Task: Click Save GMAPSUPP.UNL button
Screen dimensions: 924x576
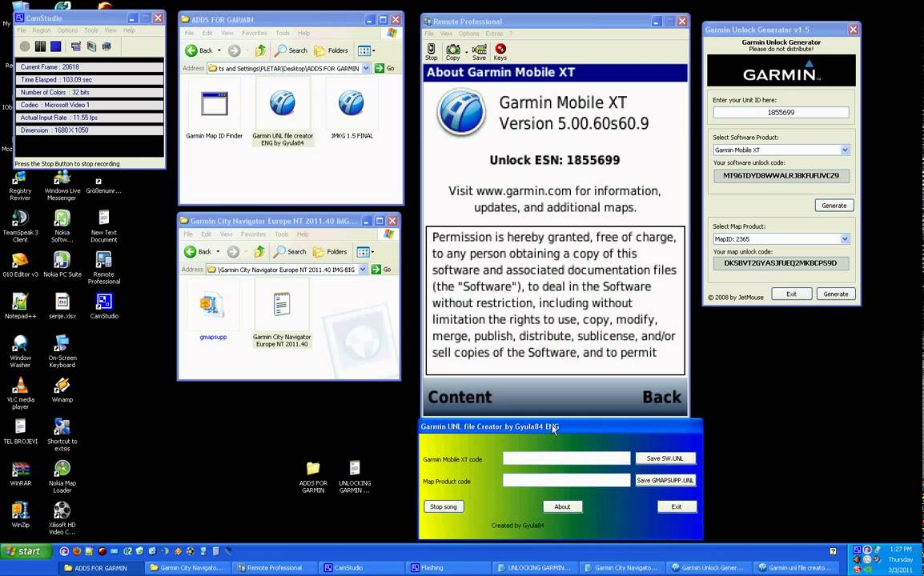Action: (x=665, y=480)
